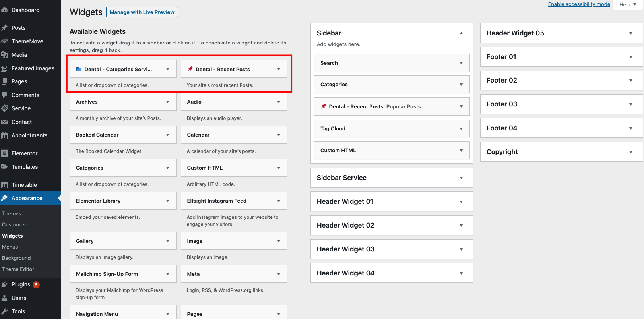
Task: Click the Media icon
Action: point(4,55)
